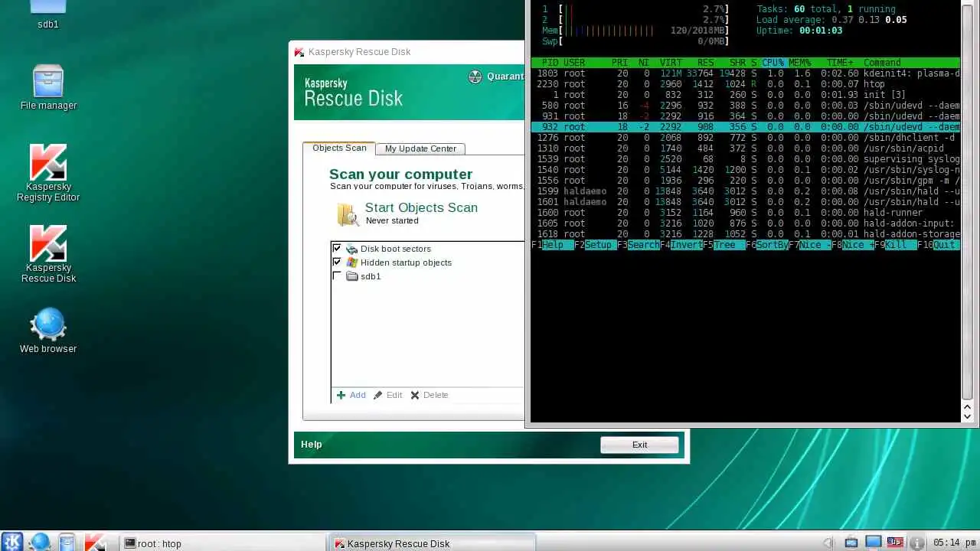Viewport: 980px width, 551px height.
Task: Click F1 Help in htop
Action: [552, 245]
